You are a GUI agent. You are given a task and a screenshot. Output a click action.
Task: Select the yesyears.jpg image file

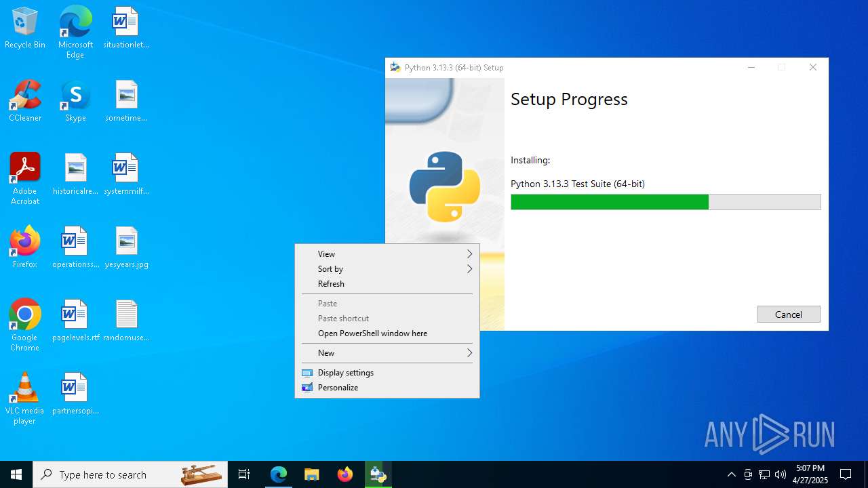(126, 248)
